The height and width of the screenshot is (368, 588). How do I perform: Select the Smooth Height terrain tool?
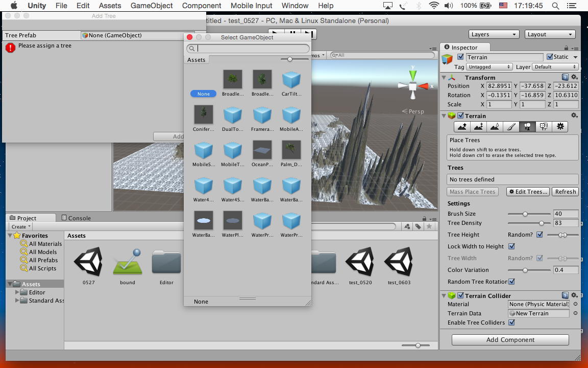click(495, 127)
